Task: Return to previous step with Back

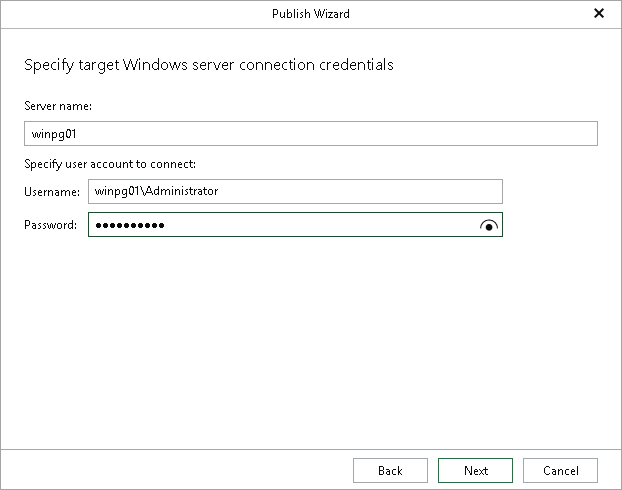Action: click(390, 471)
